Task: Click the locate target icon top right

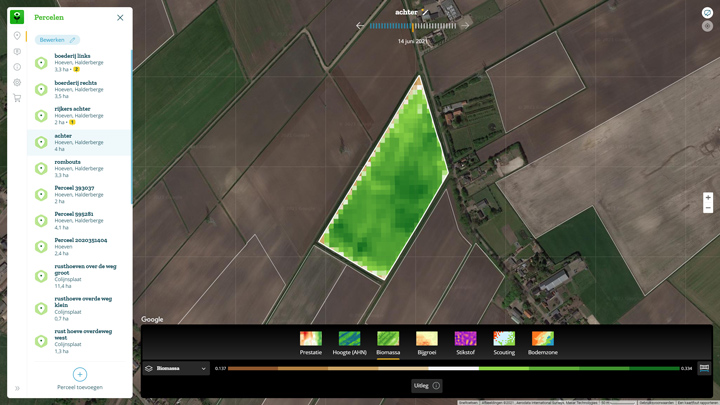Action: point(707,26)
